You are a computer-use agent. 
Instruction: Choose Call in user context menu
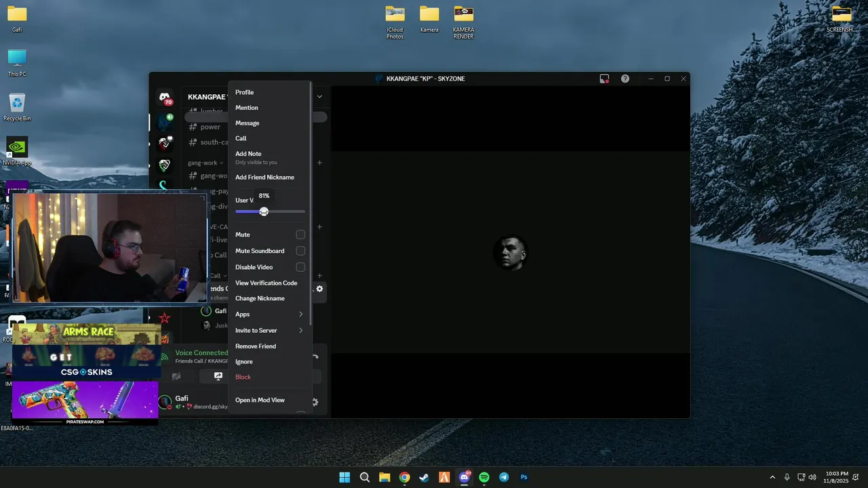click(270, 138)
